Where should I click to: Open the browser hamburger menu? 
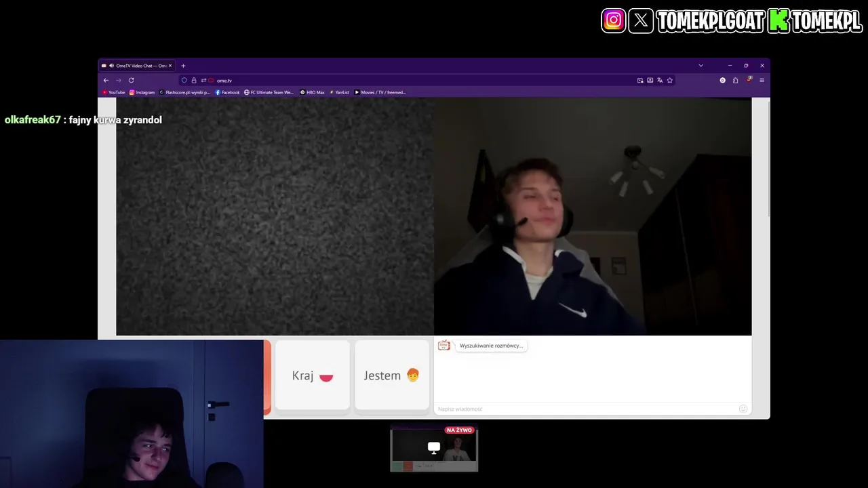pos(762,80)
